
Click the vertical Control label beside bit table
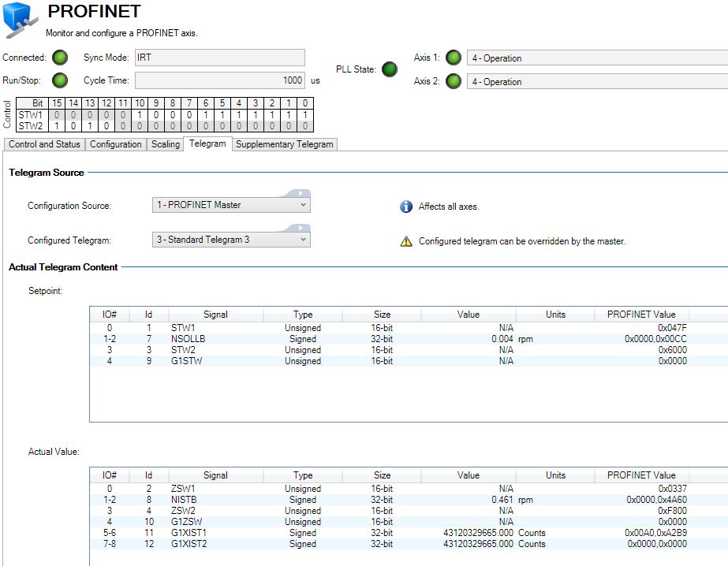click(x=7, y=114)
